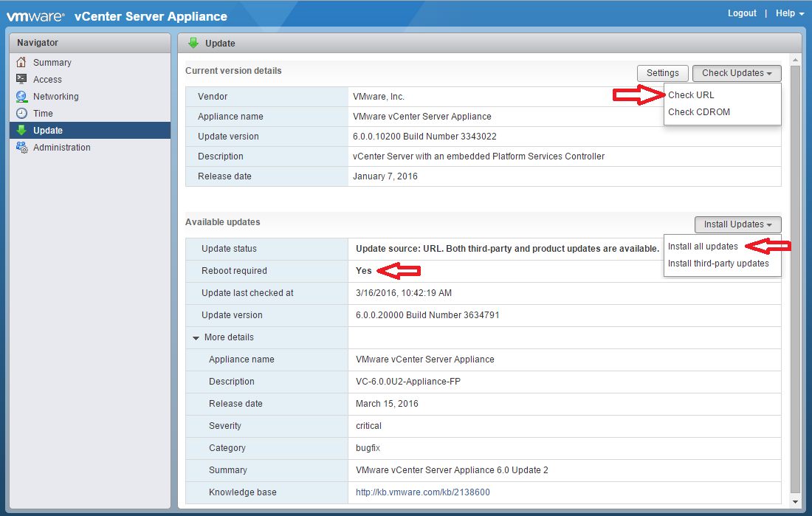Click the 'March 15, 2016' release date
The width and height of the screenshot is (812, 516).
[x=387, y=404]
